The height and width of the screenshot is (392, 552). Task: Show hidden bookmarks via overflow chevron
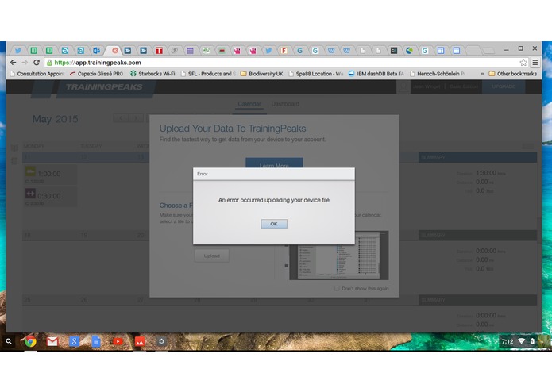(x=482, y=74)
